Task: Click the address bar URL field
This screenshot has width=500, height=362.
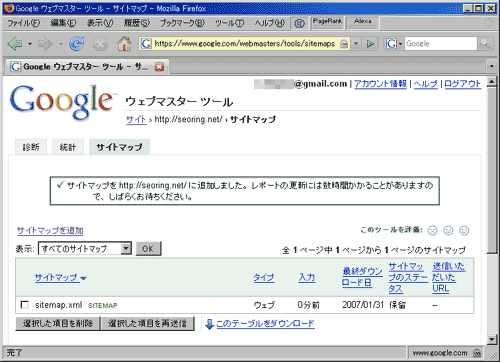Action: pos(244,44)
